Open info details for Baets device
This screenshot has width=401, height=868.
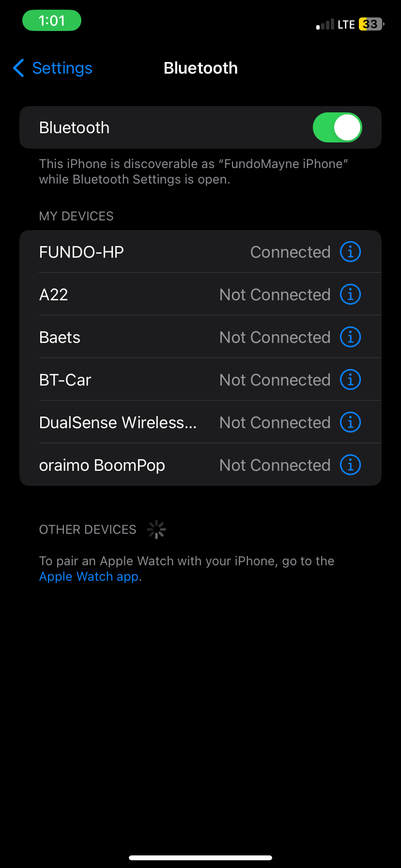(x=350, y=337)
